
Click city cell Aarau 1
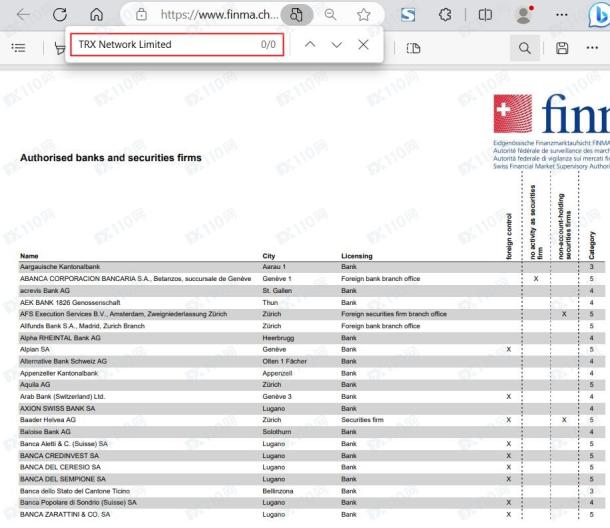click(274, 267)
